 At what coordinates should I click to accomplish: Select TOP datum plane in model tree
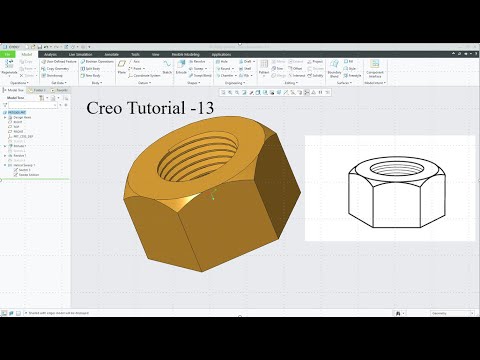click(x=16, y=127)
